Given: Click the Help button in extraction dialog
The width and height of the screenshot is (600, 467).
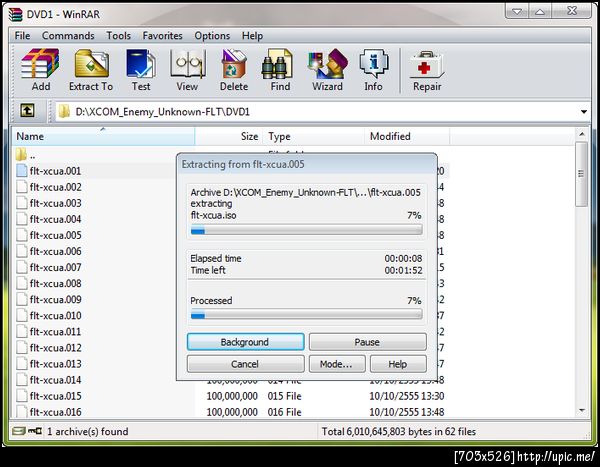Looking at the screenshot, I should pos(398,364).
